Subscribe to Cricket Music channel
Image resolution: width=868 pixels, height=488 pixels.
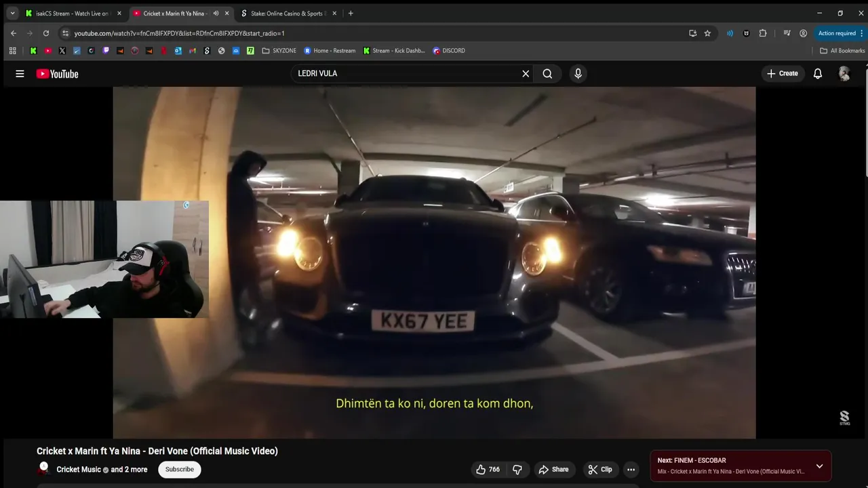coord(180,469)
